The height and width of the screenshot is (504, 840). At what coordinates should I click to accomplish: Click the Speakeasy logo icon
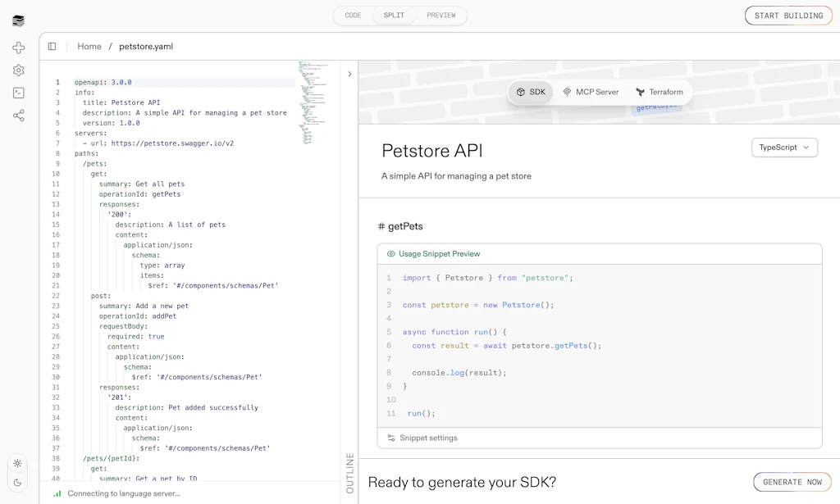click(19, 20)
